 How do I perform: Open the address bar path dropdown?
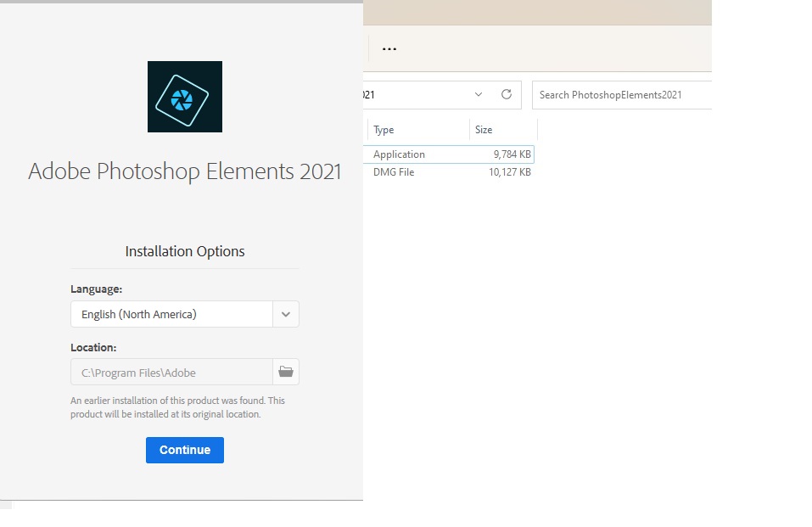point(478,94)
